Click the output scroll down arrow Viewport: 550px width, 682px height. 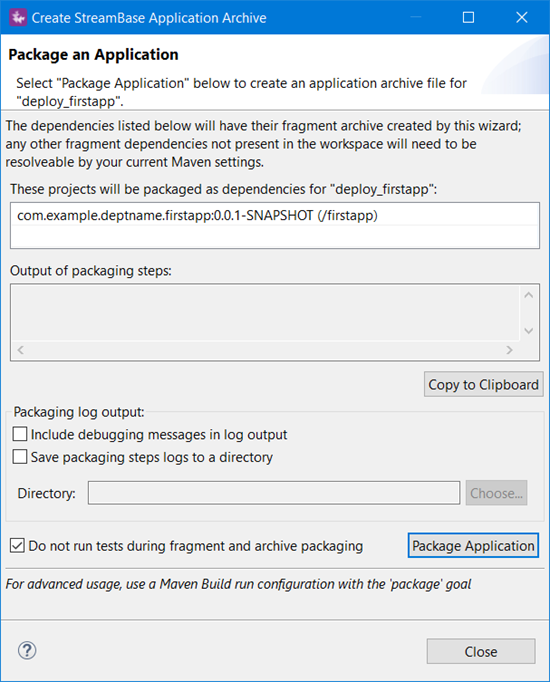pyautogui.click(x=529, y=331)
